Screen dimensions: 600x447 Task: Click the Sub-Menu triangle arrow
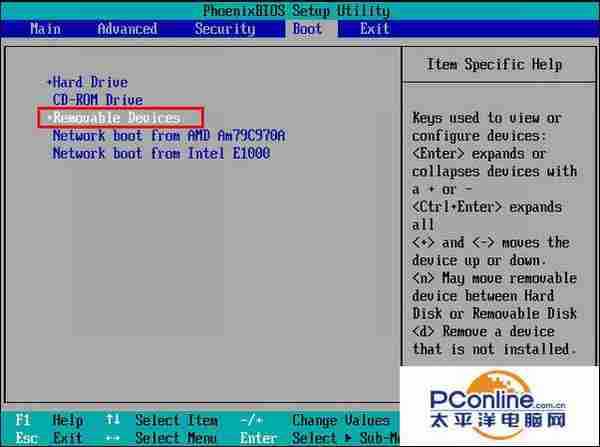click(x=347, y=438)
